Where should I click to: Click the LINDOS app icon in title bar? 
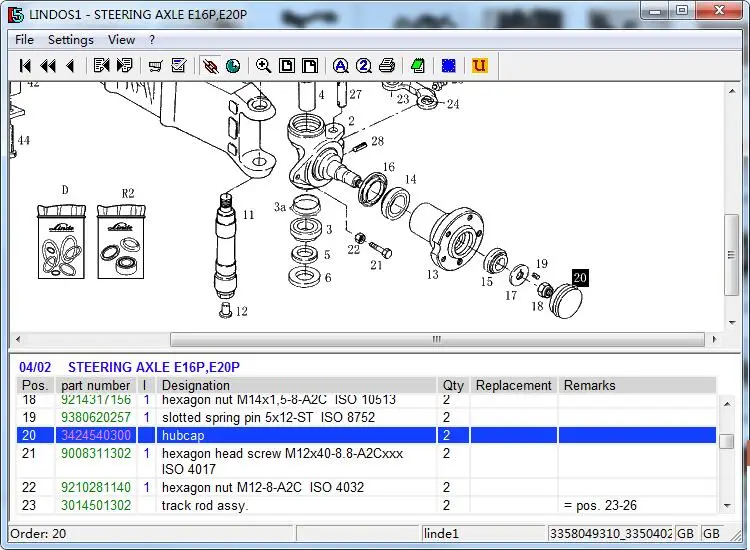coord(16,15)
